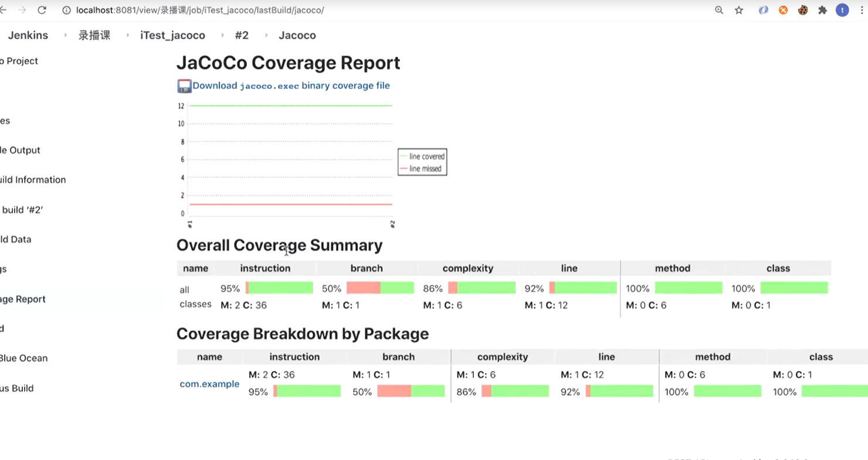Click the com.example instruction coverage bar
The image size is (868, 460).
pos(307,391)
